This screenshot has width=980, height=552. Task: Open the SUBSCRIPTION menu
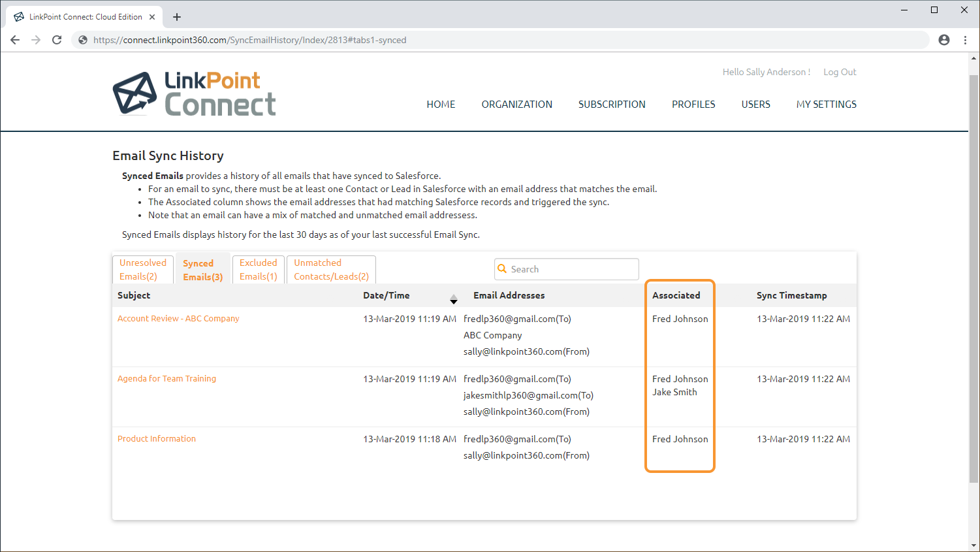click(x=612, y=105)
